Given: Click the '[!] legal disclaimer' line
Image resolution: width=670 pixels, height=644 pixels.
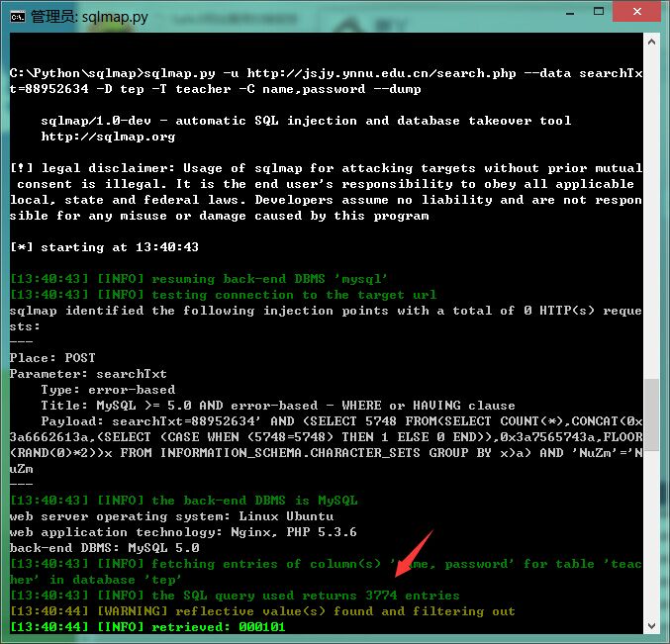Looking at the screenshot, I should pyautogui.click(x=326, y=168).
